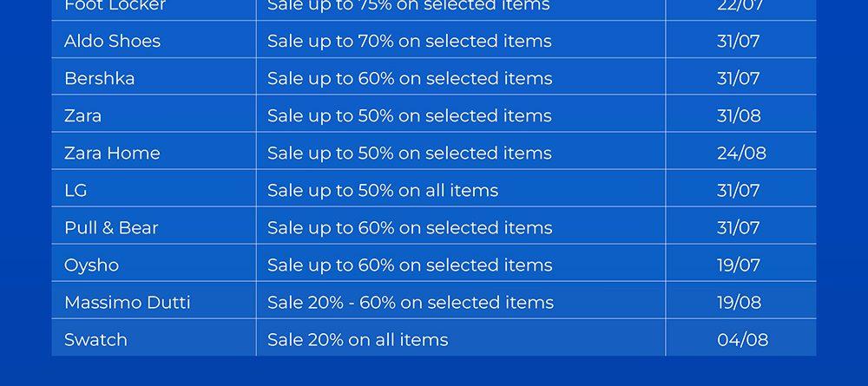Viewport: 868px width, 386px height.
Task: Select the LG brand name
Action: [x=76, y=190]
